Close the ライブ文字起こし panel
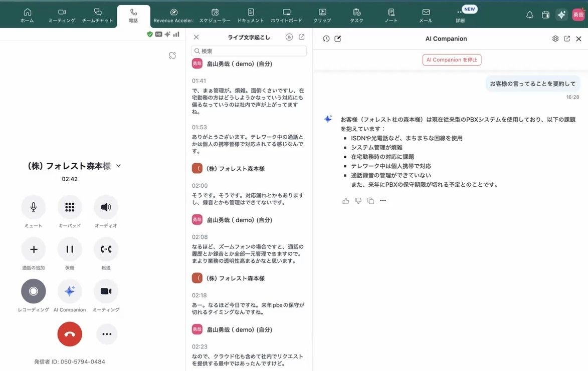The height and width of the screenshot is (371, 588). 196,37
